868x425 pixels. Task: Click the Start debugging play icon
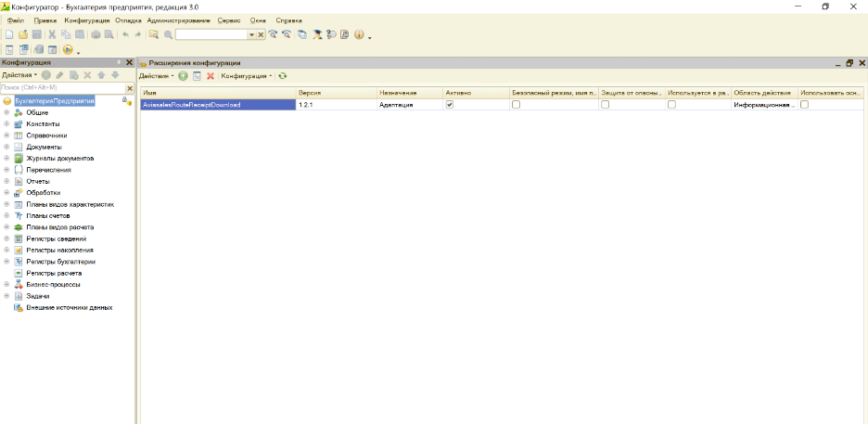coord(68,50)
